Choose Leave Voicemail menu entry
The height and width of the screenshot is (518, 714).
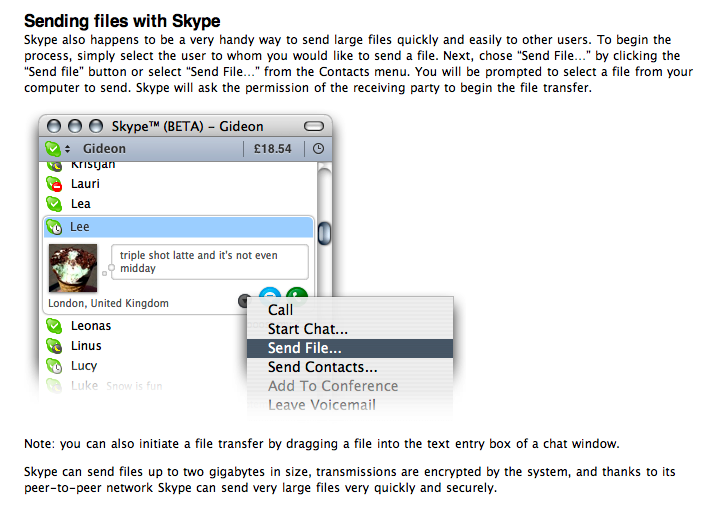pyautogui.click(x=350, y=405)
